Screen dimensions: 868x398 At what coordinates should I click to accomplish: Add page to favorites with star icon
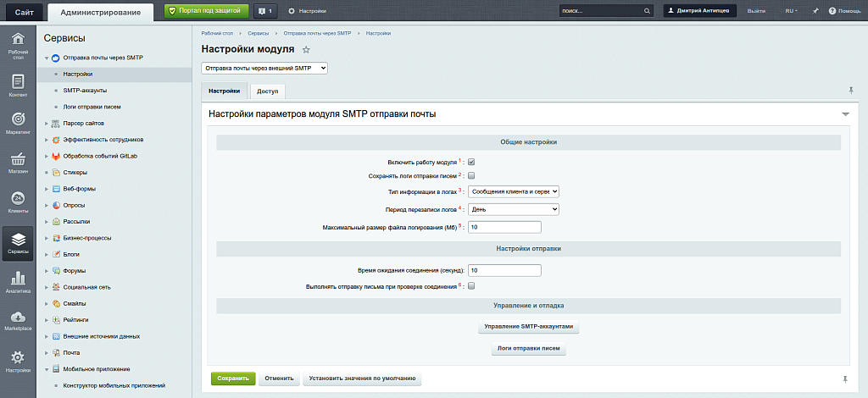pos(307,50)
